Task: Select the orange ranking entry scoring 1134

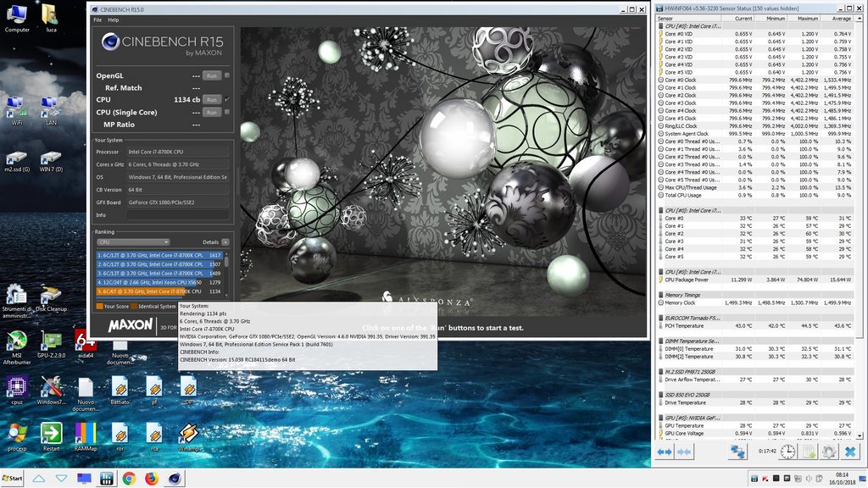Action: (159, 291)
